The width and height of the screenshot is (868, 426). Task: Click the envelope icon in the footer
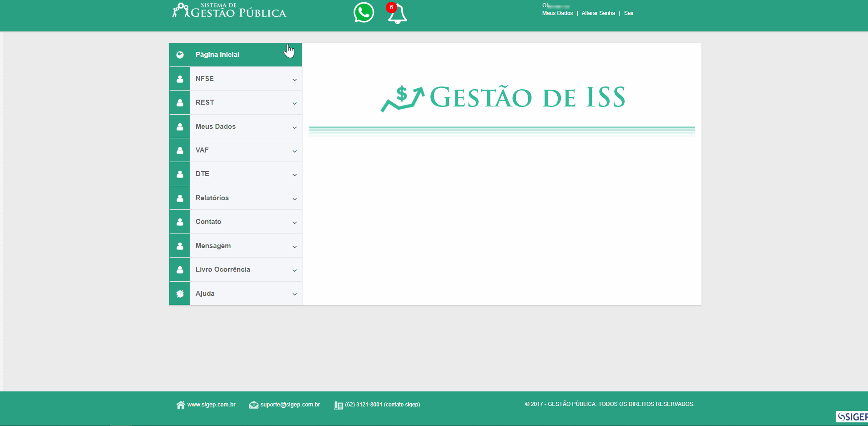click(x=253, y=405)
